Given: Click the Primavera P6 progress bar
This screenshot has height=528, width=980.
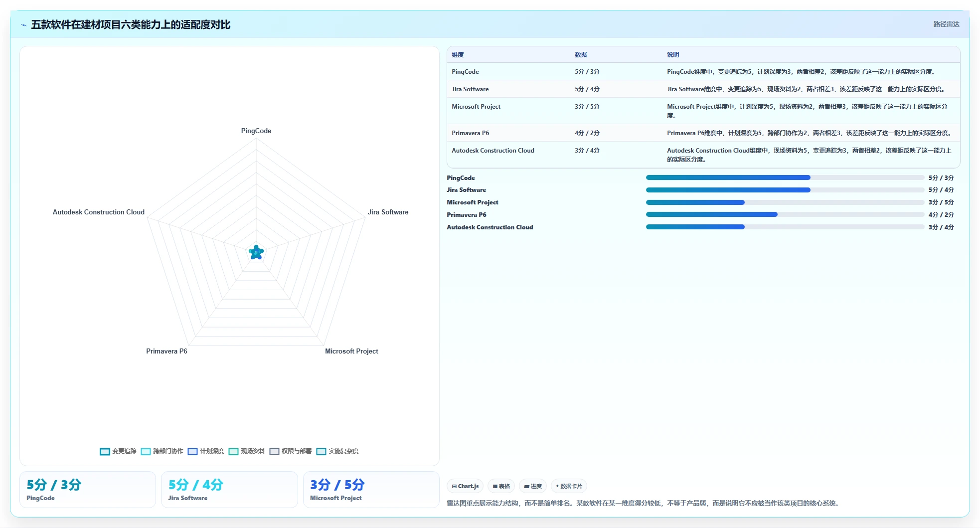Looking at the screenshot, I should [x=785, y=214].
